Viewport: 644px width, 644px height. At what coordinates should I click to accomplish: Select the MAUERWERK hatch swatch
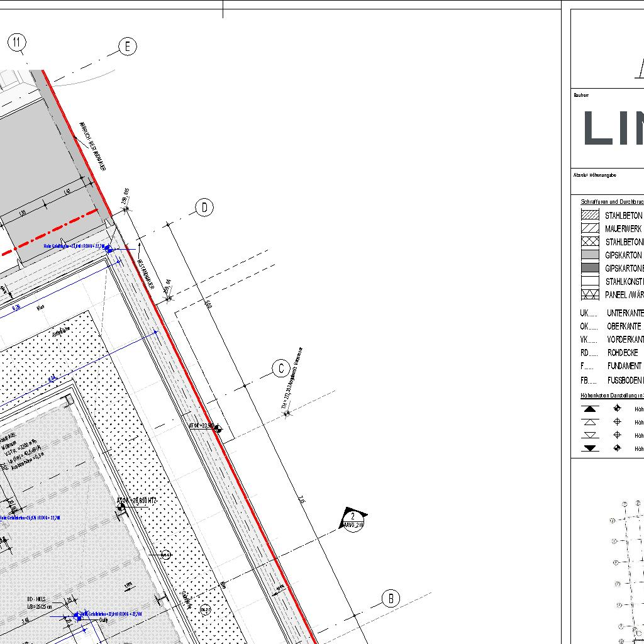(x=590, y=228)
